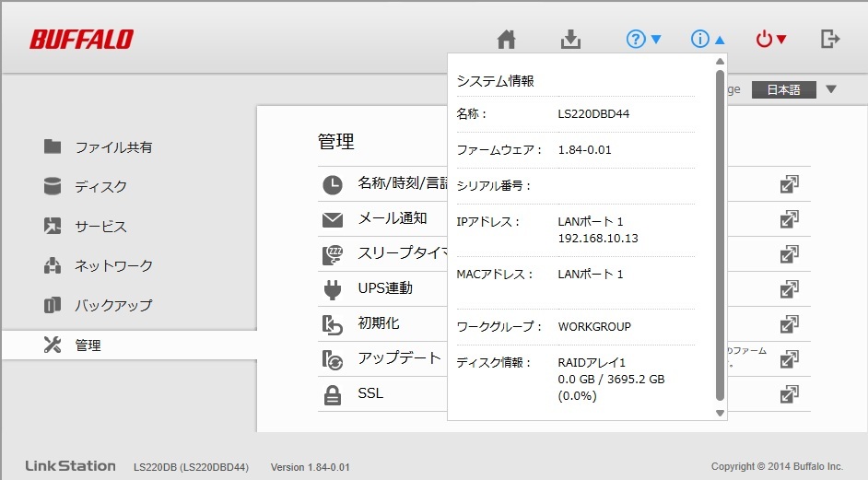Click the download icon in top toolbar
The image size is (868, 480).
[x=571, y=40]
